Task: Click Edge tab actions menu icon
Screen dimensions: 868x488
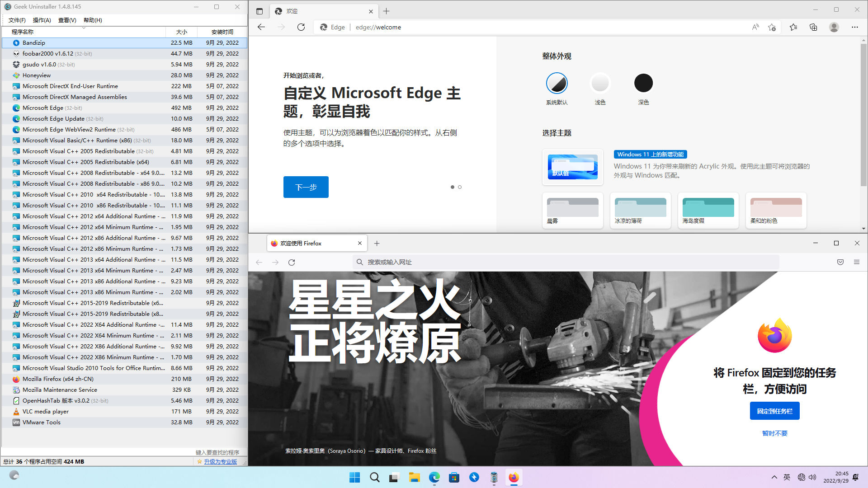Action: click(259, 11)
